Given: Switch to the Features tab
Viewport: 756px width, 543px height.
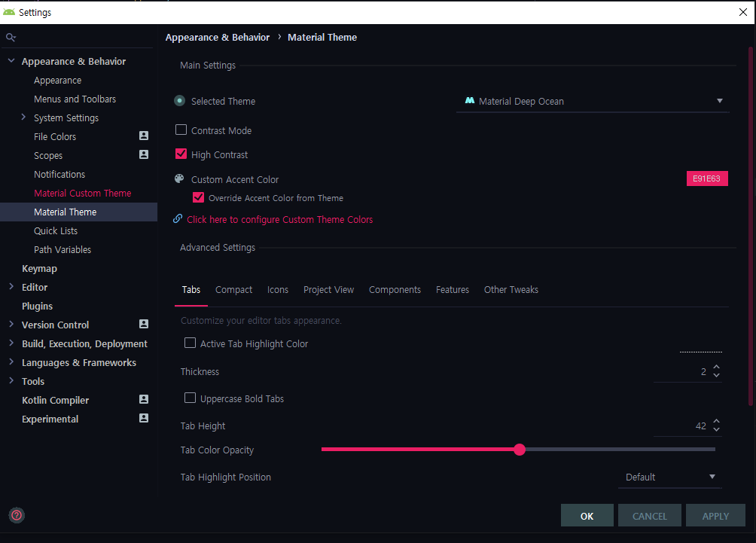Looking at the screenshot, I should point(453,290).
